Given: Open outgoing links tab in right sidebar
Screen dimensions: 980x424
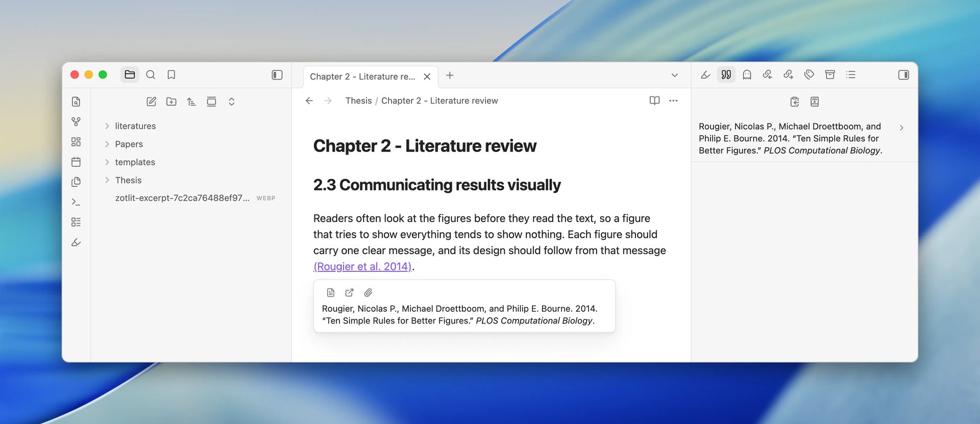Looking at the screenshot, I should pyautogui.click(x=788, y=75).
